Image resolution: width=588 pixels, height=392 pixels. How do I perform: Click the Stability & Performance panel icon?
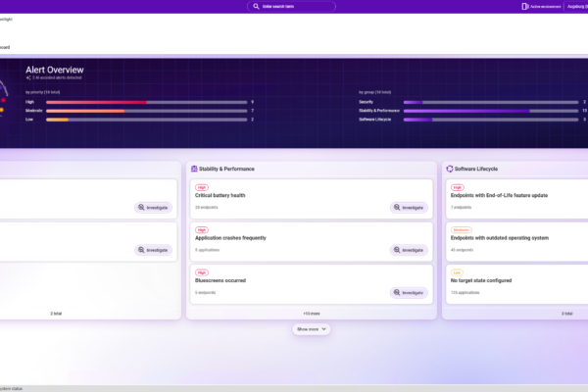194,169
